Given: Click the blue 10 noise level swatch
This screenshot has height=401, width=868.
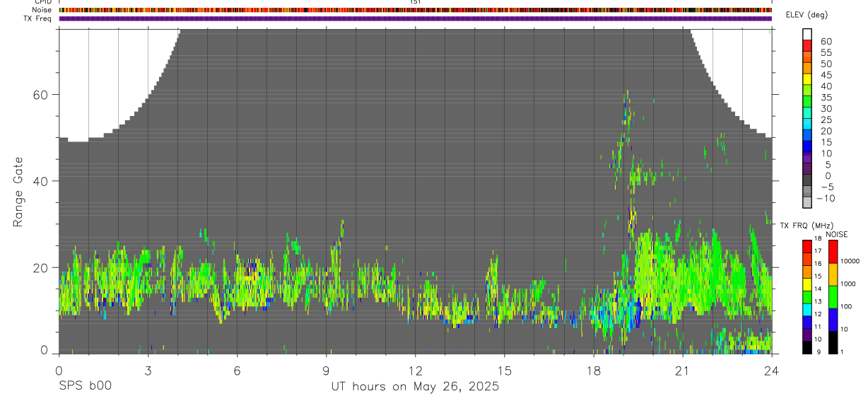Looking at the screenshot, I should click(x=832, y=320).
